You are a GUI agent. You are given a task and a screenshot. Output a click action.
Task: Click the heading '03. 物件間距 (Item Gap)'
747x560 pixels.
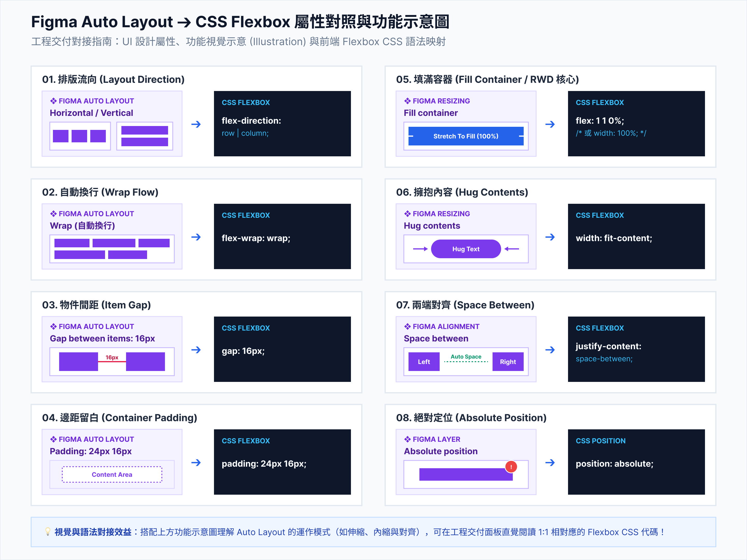(96, 305)
